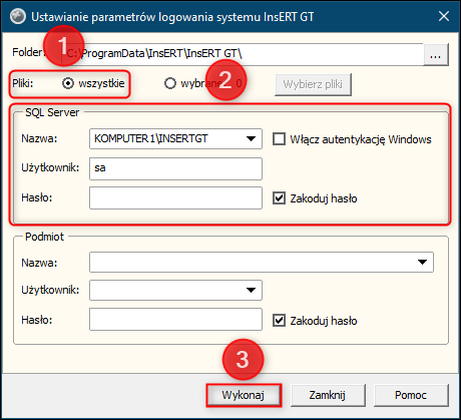The image size is (461, 420).
Task: Expand the Podmiot Użytkownik dropdown
Action: (x=251, y=290)
